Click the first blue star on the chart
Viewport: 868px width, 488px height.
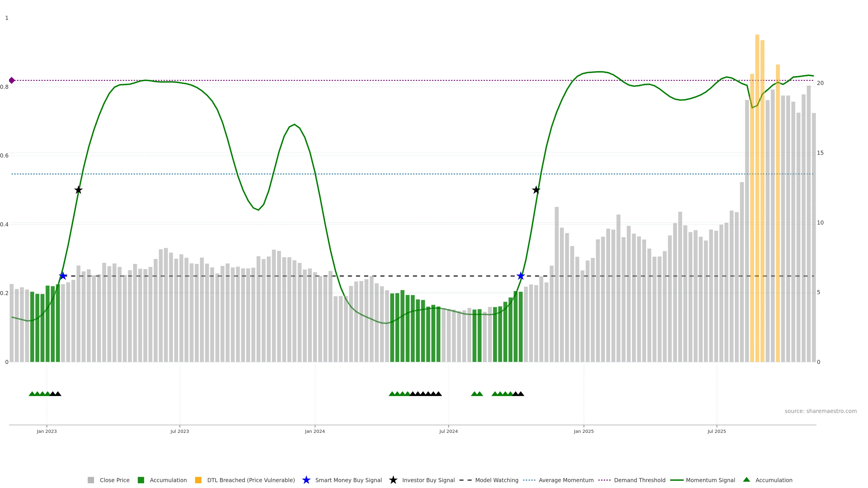[x=63, y=276]
